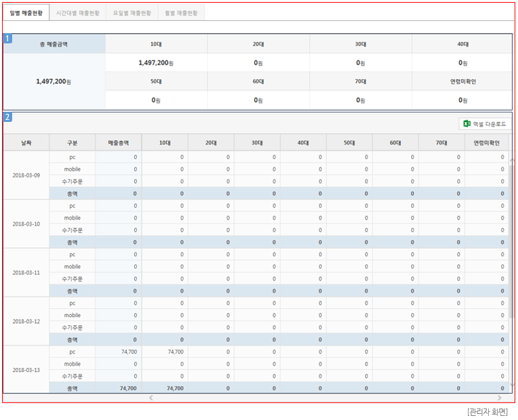Click the 구분 column header
Screen dimensions: 518x420
point(72,143)
